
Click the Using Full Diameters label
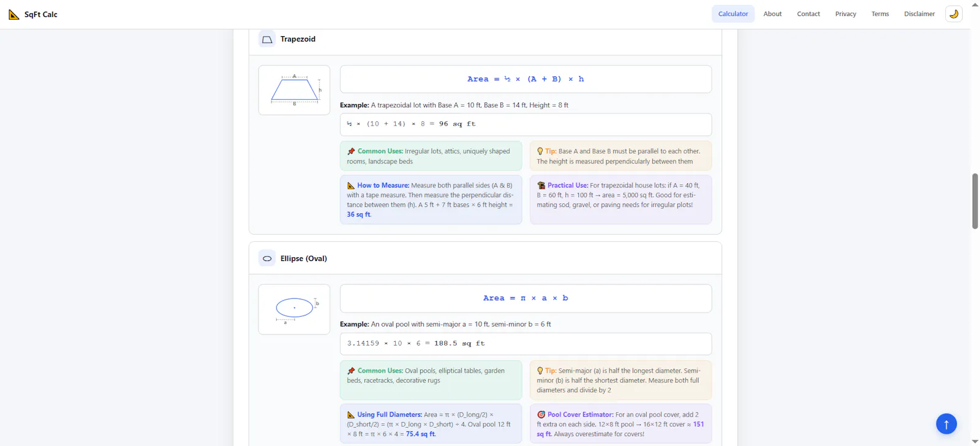390,415
